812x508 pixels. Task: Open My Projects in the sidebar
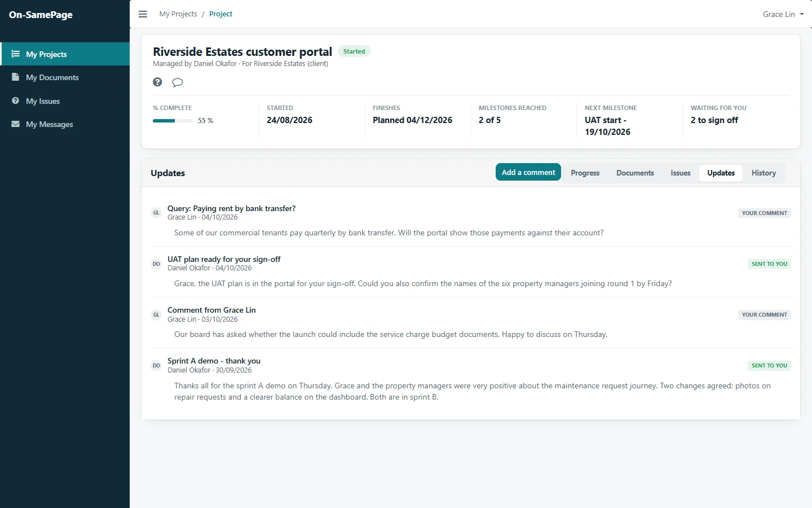tap(65, 54)
